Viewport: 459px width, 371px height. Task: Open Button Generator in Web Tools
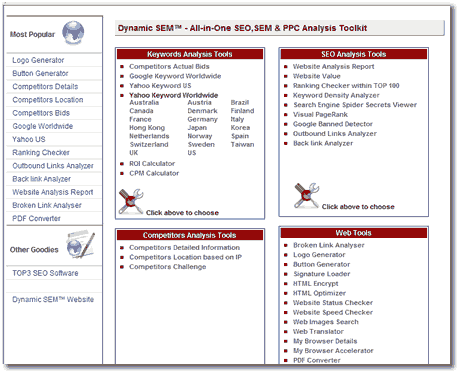pos(321,264)
